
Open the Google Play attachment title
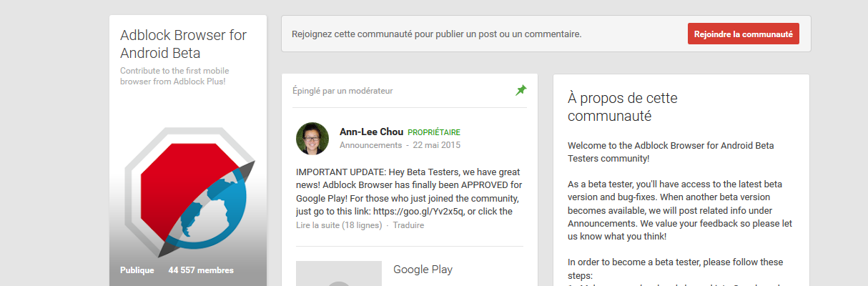coord(423,270)
